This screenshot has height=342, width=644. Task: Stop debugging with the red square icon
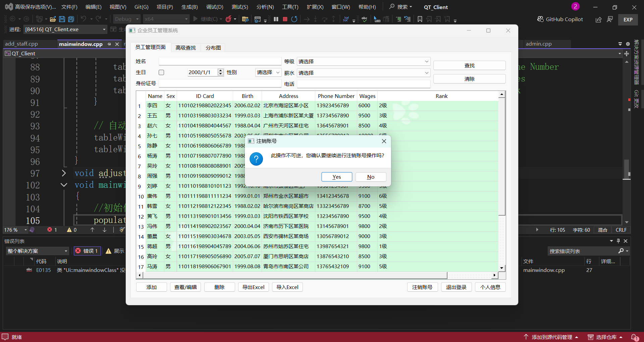coord(285,19)
